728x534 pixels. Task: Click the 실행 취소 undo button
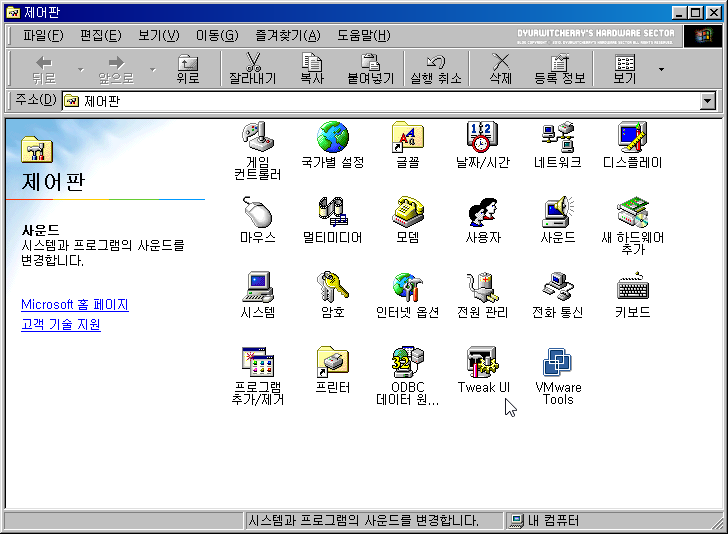point(436,69)
